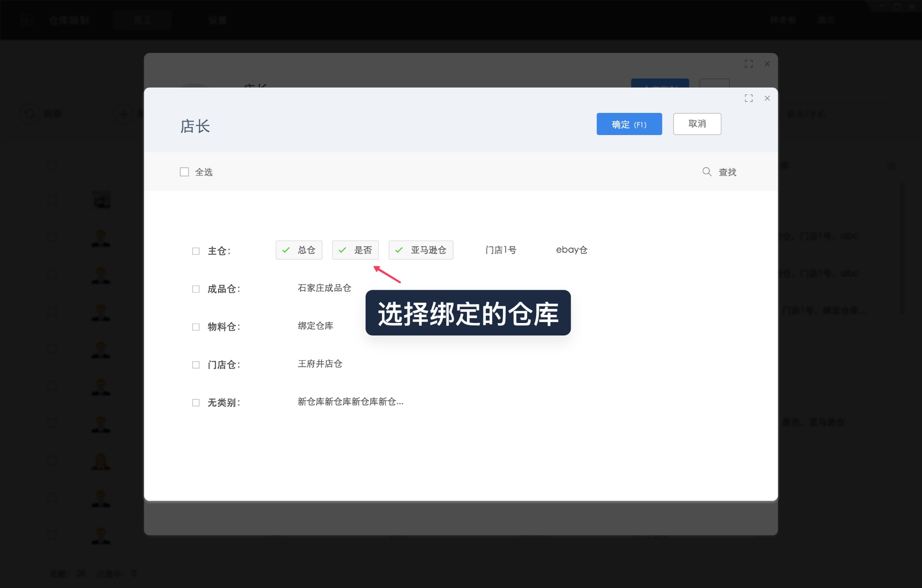
Task: Click the fullscreen expand icon on the 店长 dialog
Action: tap(749, 98)
